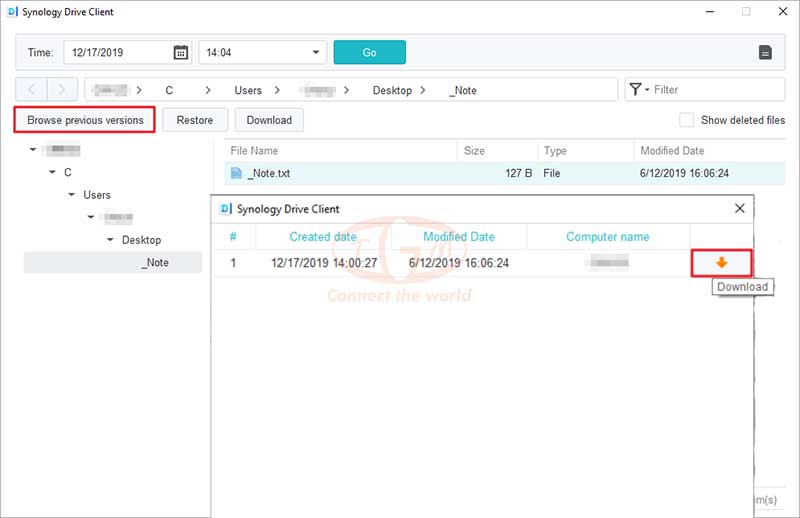Click 127 B size cell
Screen dimensions: 800x518
[518, 173]
